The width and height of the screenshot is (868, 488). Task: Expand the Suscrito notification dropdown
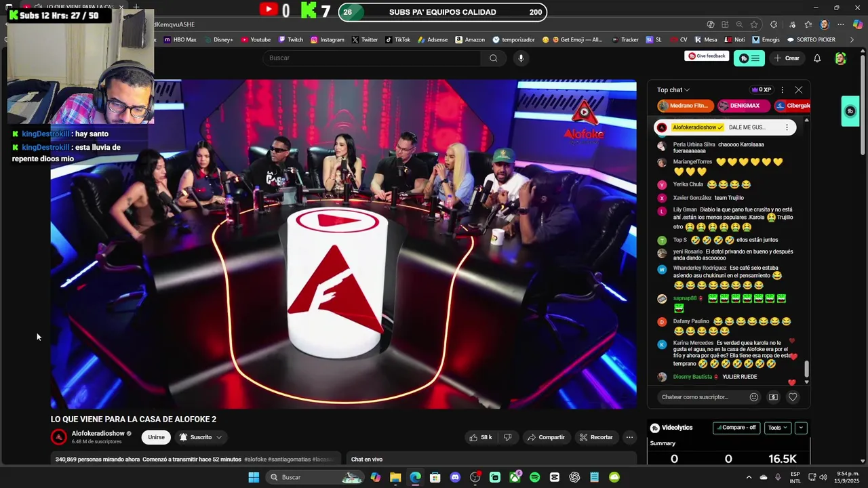(200, 437)
